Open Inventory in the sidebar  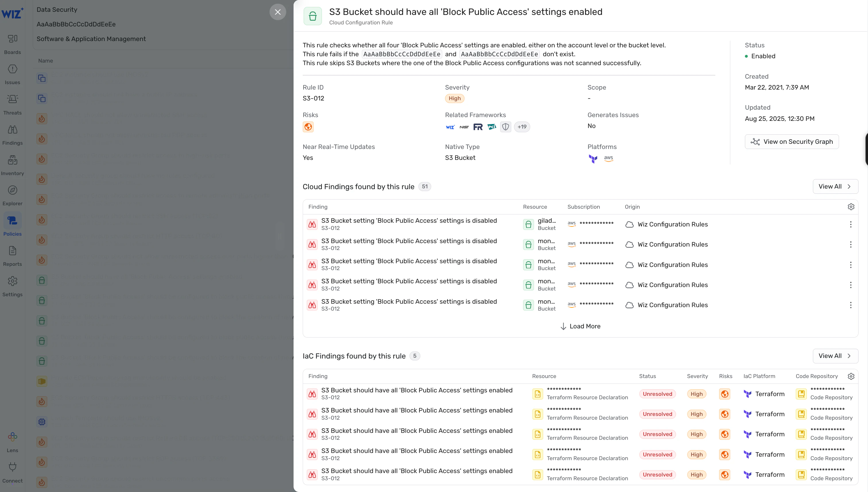pos(13,166)
